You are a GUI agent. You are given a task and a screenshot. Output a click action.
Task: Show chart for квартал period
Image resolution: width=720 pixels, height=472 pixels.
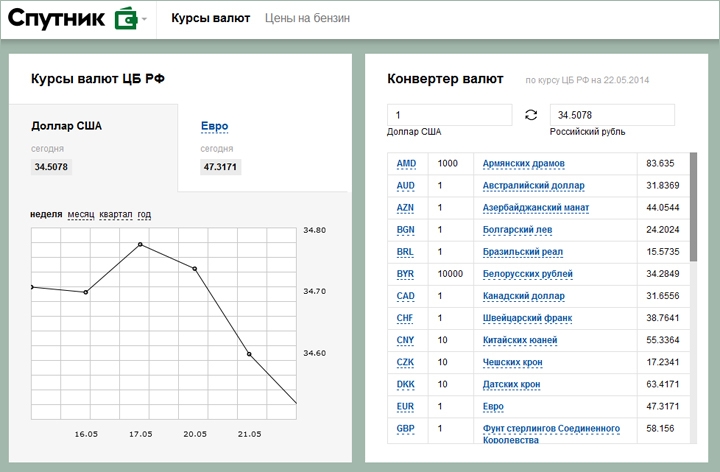115,215
